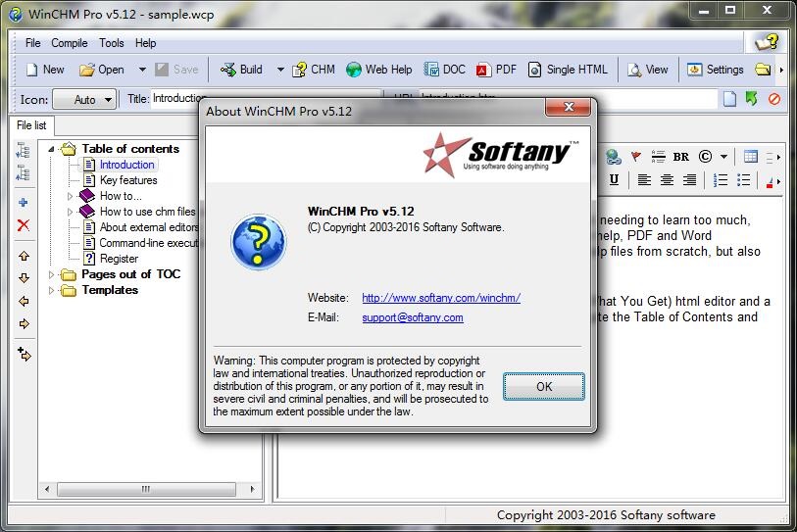Click the collapse-all tree icon in sidebar
The height and width of the screenshot is (532, 797).
pos(24,172)
